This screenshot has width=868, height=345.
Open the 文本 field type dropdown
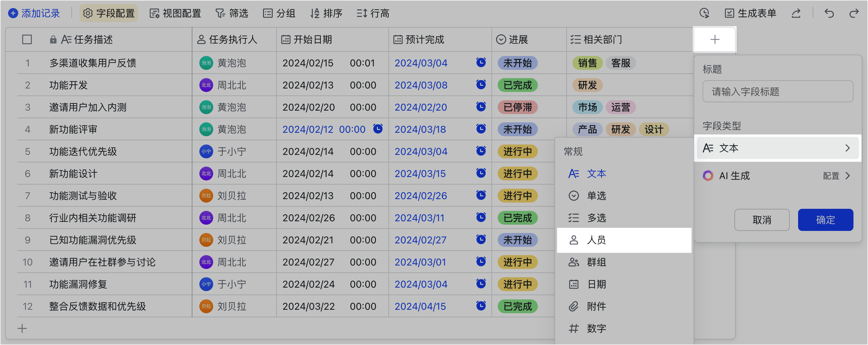coord(777,148)
